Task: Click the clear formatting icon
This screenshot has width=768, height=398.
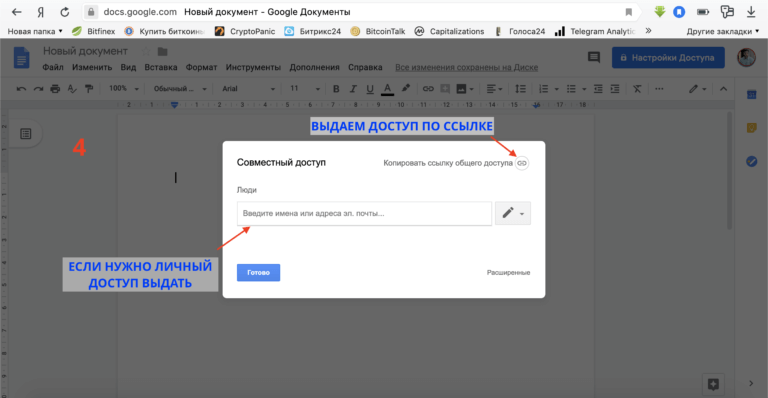Action: (637, 89)
